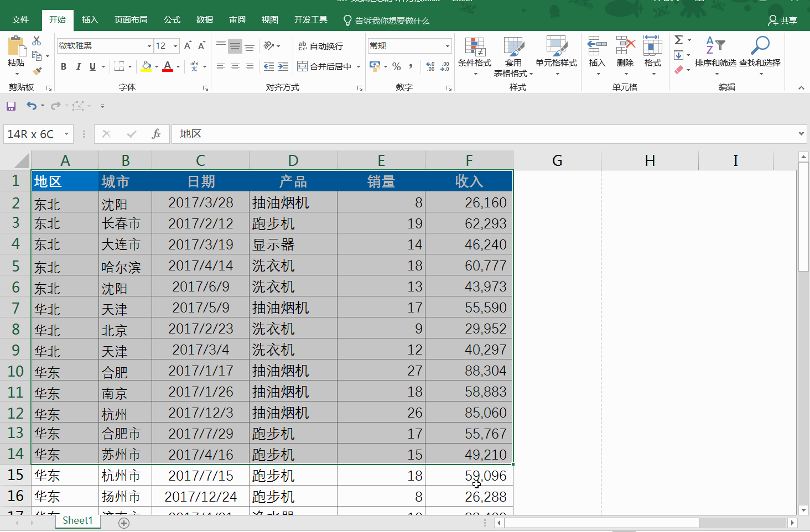Click the vertical scrollbar thumb
Screen dimensions: 810x532
click(804, 217)
